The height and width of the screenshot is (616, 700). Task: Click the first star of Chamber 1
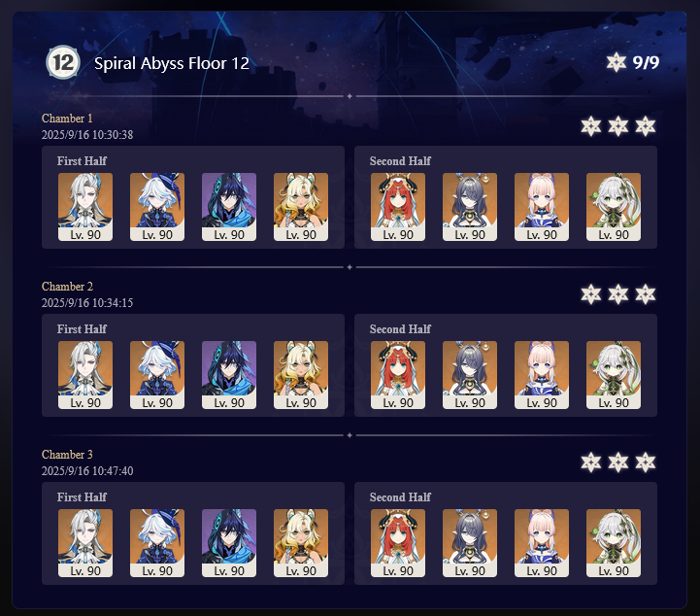591,126
